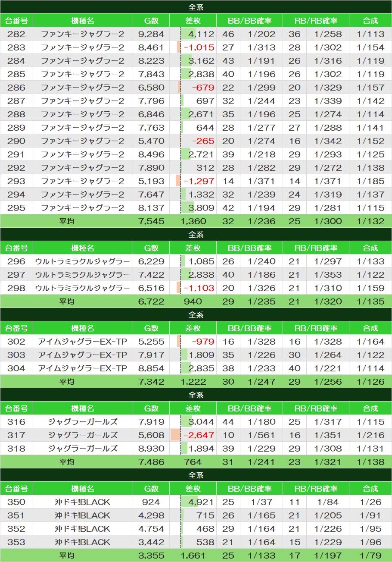Select machine number 304
Screen dimensions: 392x562
coord(16,368)
